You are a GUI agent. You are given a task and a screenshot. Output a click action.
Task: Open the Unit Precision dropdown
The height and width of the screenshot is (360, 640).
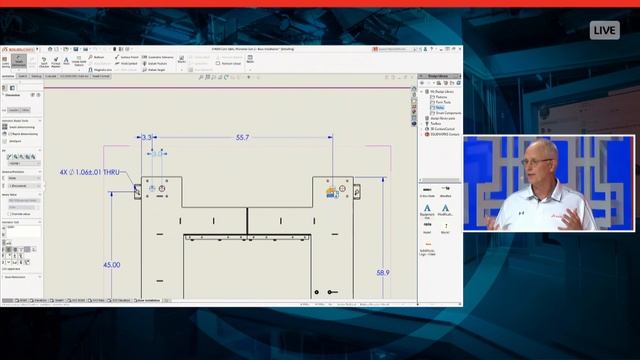(24, 186)
